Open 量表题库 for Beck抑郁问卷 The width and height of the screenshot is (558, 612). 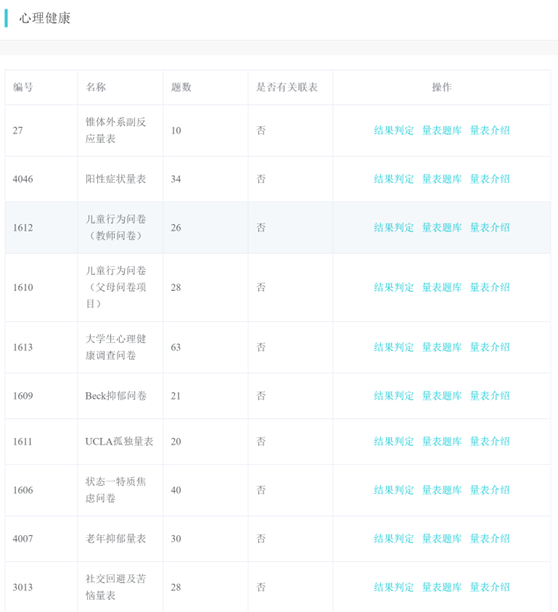click(x=442, y=396)
